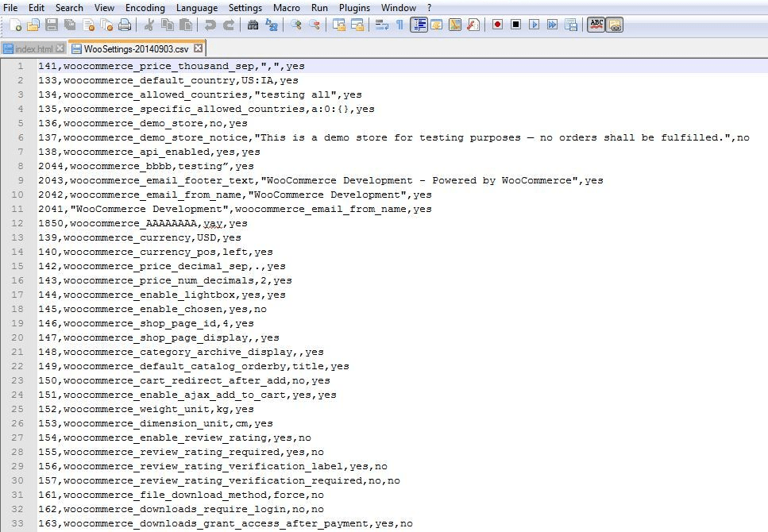Open the Settings menu
The height and width of the screenshot is (532, 768).
[x=245, y=8]
